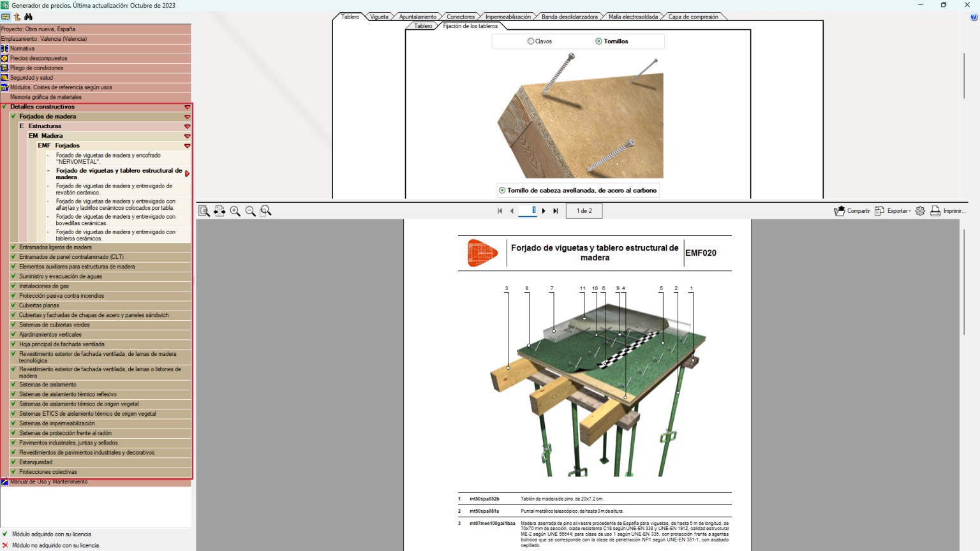Click the Compartir button
This screenshot has height=551, width=980.
point(852,211)
